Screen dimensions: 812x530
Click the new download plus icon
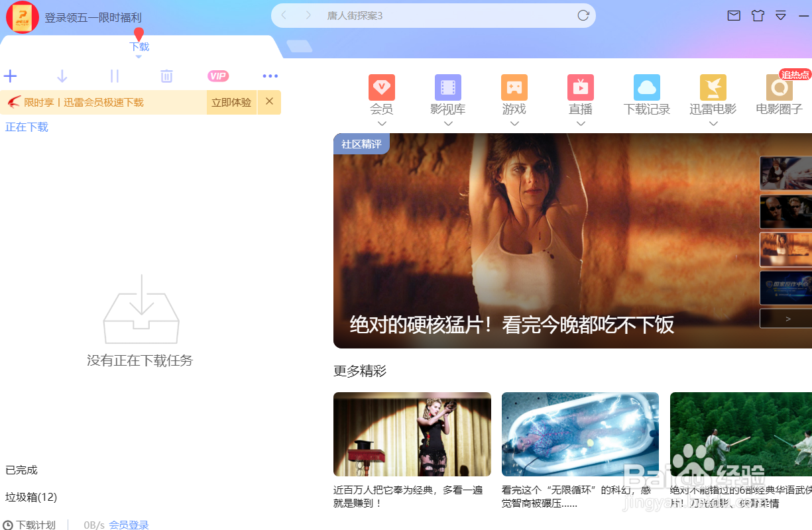coord(11,76)
